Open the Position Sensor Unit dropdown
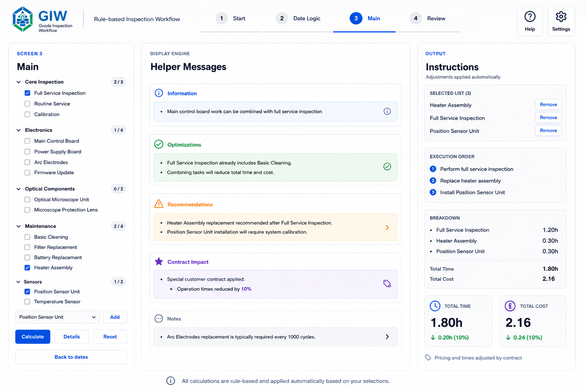Image resolution: width=586 pixels, height=392 pixels. 57,317
